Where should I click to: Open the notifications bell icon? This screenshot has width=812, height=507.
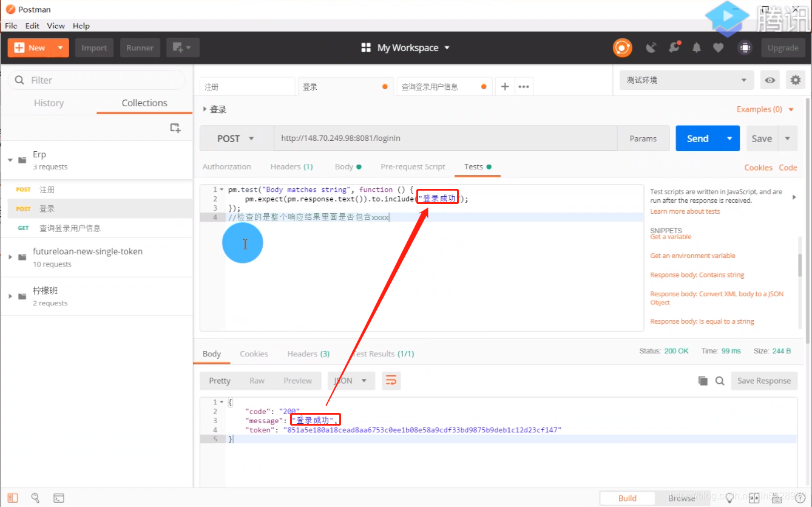click(697, 48)
